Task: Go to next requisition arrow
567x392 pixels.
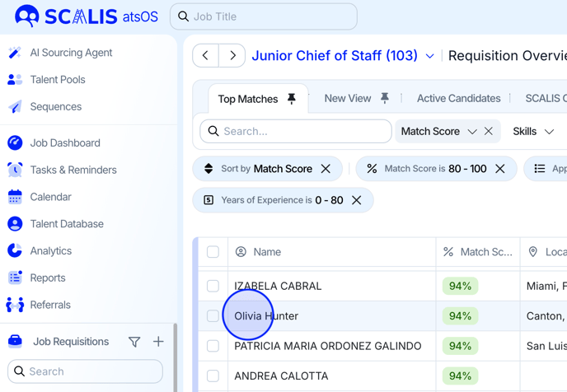Action: click(x=232, y=56)
